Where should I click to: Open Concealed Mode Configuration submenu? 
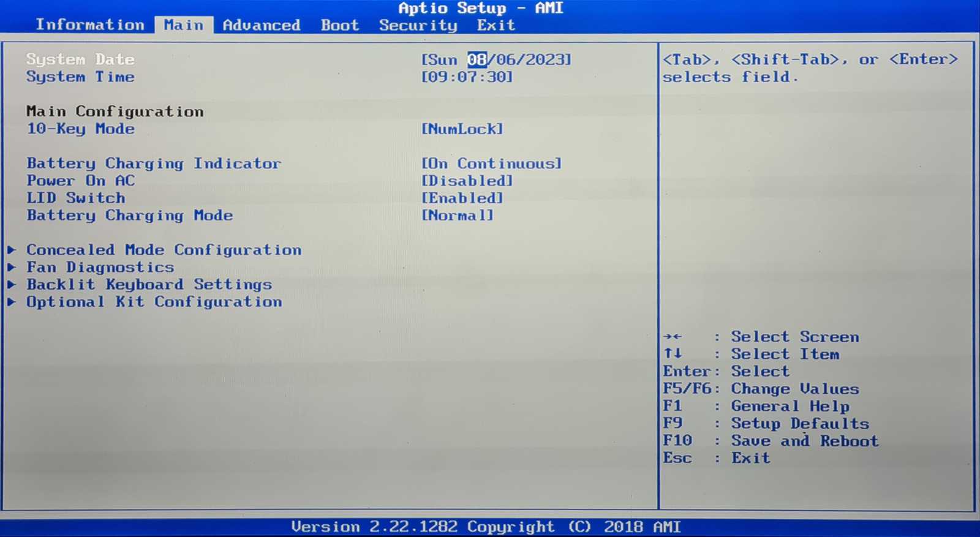coord(164,250)
